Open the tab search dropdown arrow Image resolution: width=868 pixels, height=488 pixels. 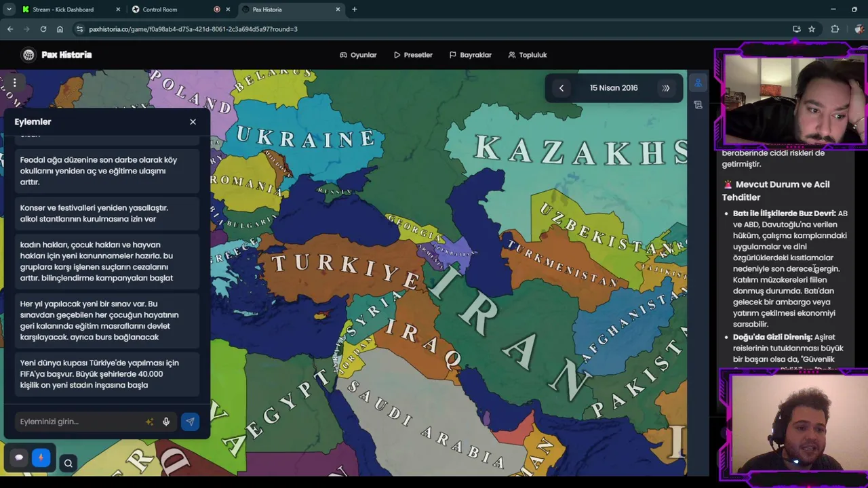point(9,9)
